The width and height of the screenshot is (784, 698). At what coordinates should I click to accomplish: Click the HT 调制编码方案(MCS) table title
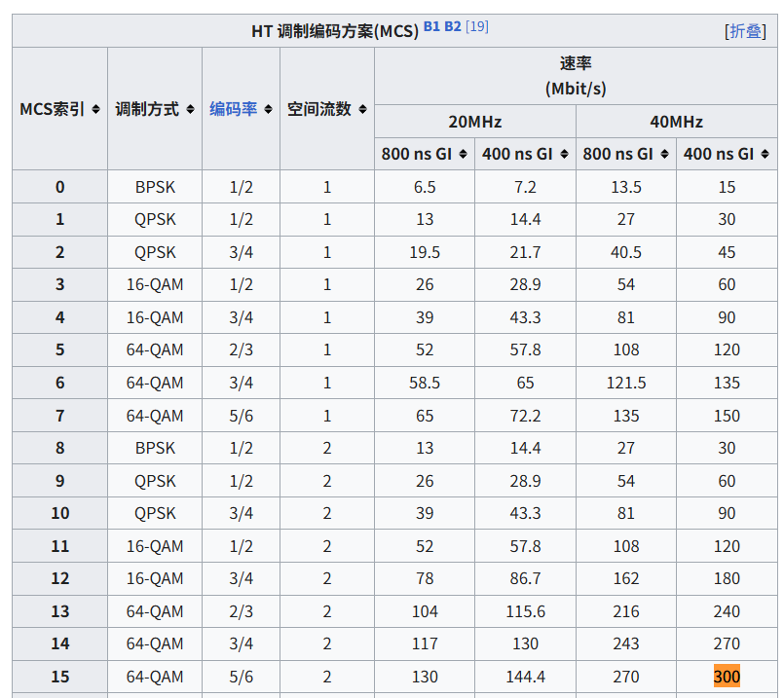click(x=335, y=31)
